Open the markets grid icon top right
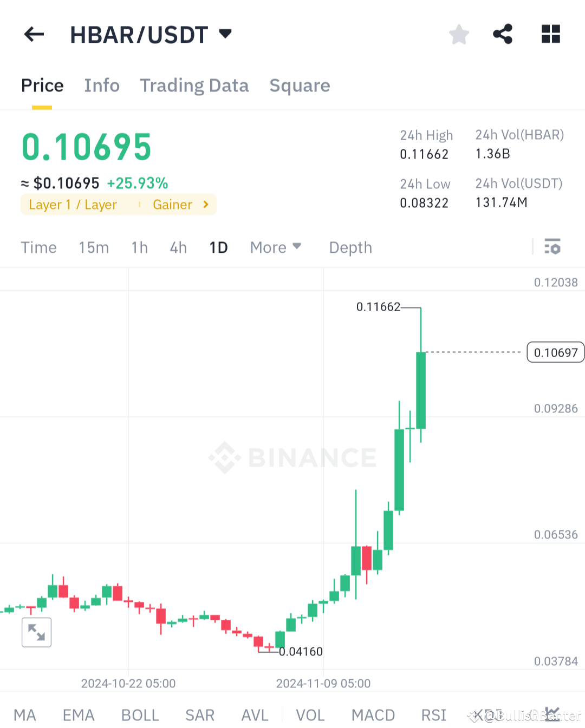Image resolution: width=585 pixels, height=728 pixels. [x=550, y=34]
